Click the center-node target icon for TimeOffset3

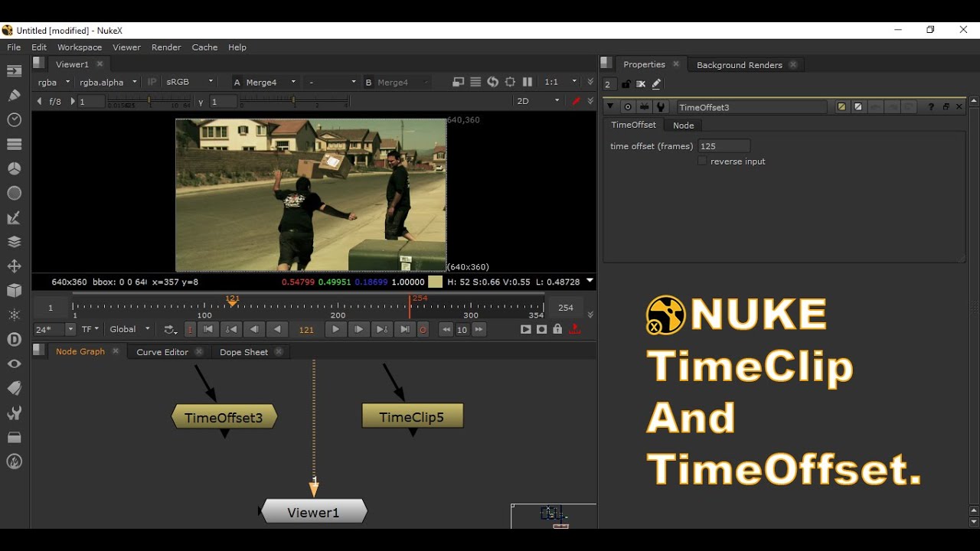[628, 107]
